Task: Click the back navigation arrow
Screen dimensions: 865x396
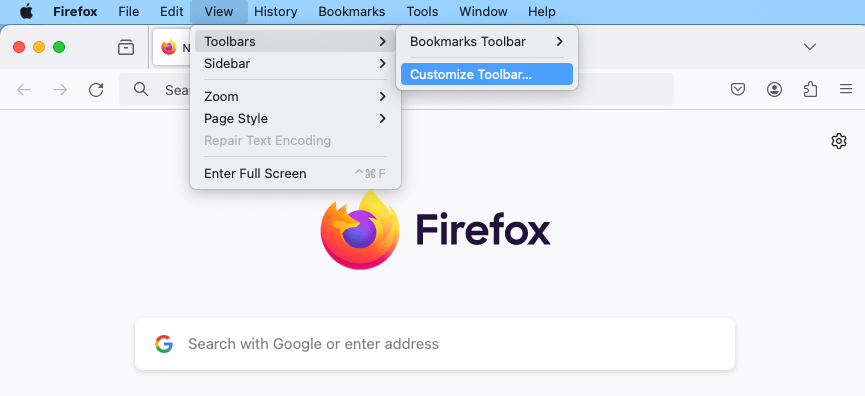Action: coord(24,90)
